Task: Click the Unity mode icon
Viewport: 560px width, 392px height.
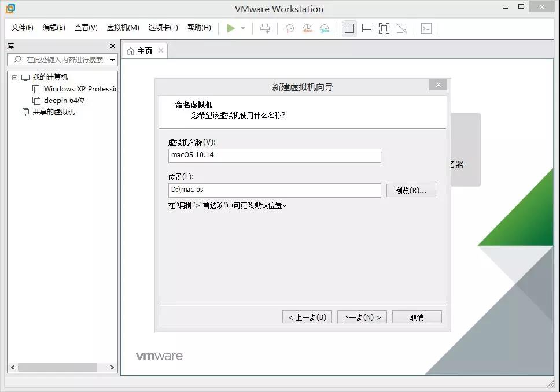Action: 401,28
